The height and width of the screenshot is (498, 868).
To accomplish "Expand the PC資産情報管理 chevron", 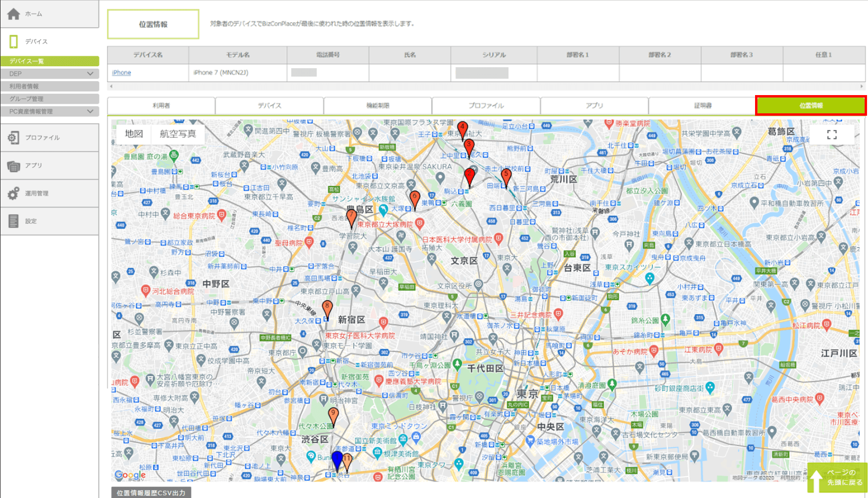I will (90, 111).
